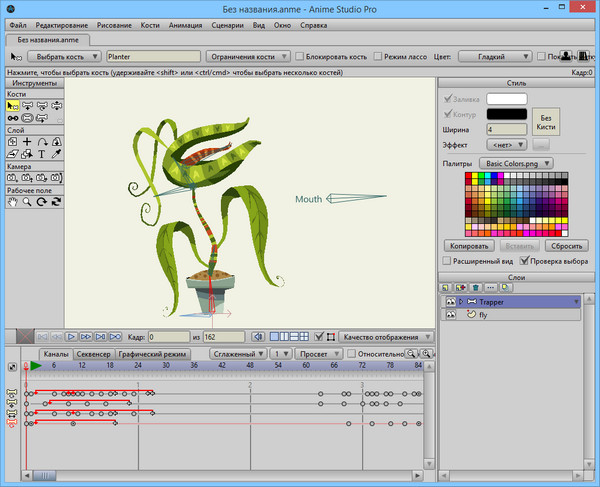Screen dimensions: 600x487
Task: Toggle the Расширенный вид checkbox
Action: point(447,260)
